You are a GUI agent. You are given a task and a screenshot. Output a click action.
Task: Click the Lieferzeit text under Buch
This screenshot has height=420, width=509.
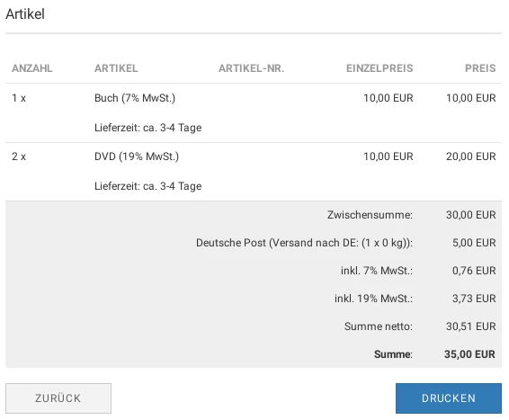click(x=148, y=128)
